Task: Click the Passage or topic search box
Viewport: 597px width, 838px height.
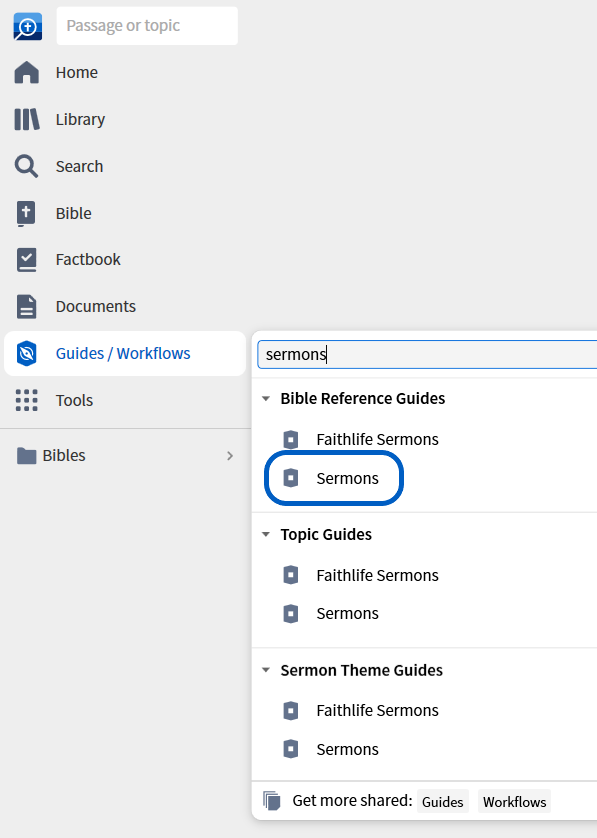Action: tap(147, 26)
